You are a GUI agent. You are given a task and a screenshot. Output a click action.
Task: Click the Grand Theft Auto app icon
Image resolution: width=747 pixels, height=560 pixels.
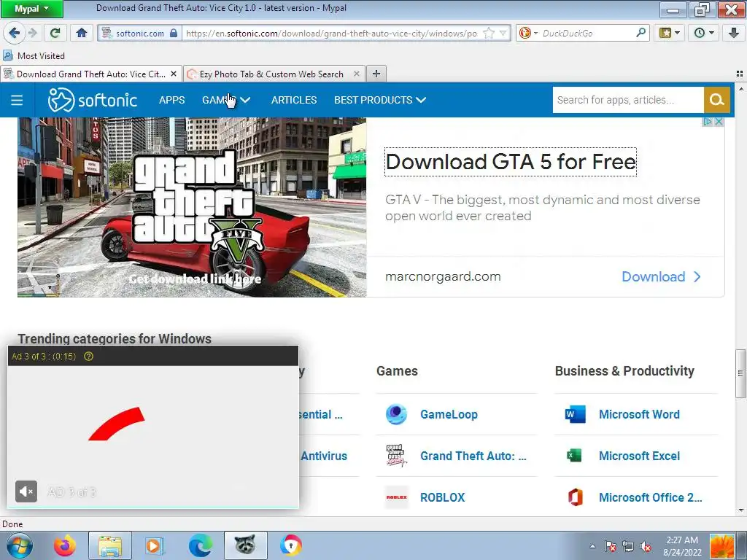[x=396, y=456]
